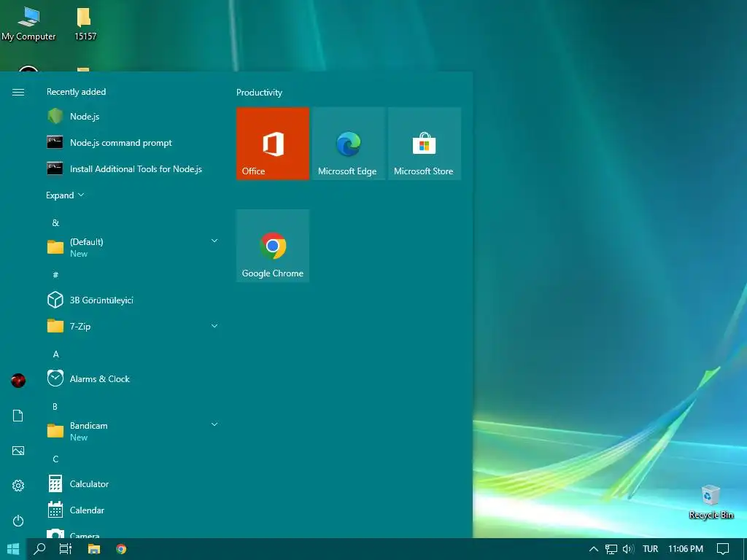The width and height of the screenshot is (747, 560).
Task: Click the Productivity group heading
Action: [259, 93]
